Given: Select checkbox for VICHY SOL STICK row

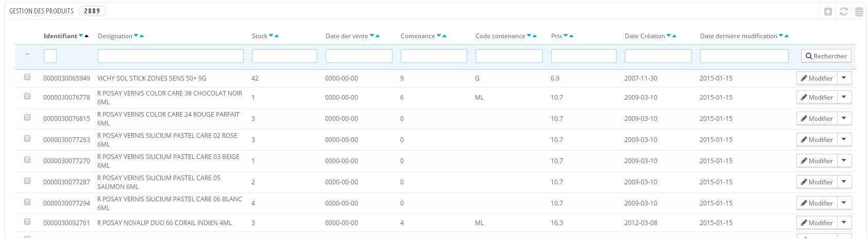Looking at the screenshot, I should tap(27, 77).
